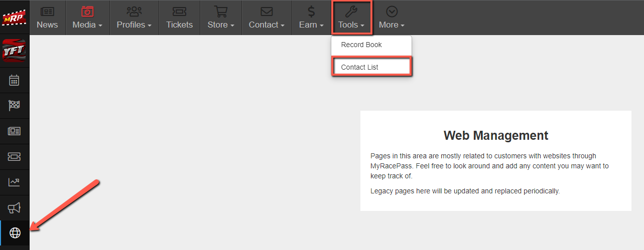Open the checkered race flags sidebar icon
Image resolution: width=644 pixels, height=250 pixels.
tap(15, 106)
